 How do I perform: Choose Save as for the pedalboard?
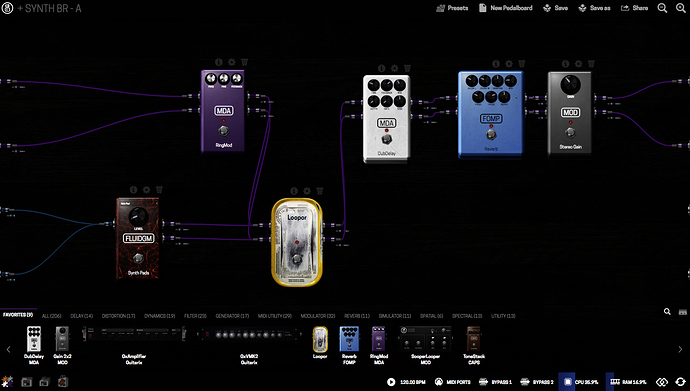click(x=594, y=8)
